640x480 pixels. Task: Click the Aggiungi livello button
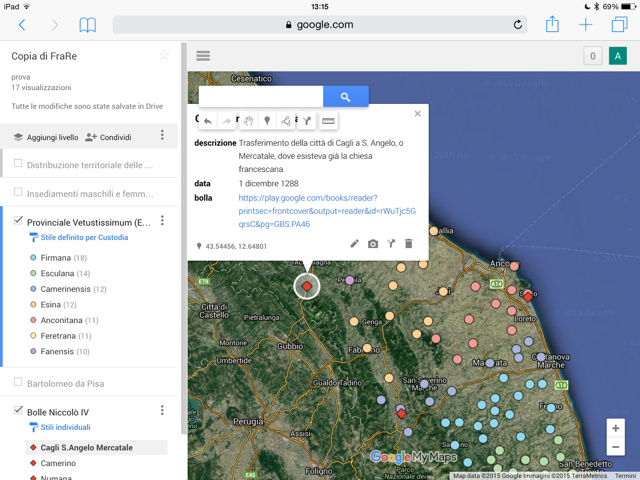pos(46,137)
